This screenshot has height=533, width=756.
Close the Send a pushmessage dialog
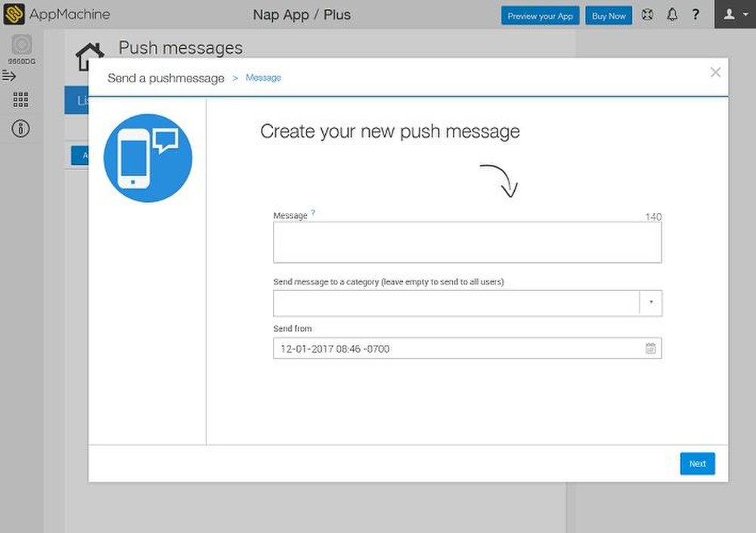pyautogui.click(x=715, y=73)
